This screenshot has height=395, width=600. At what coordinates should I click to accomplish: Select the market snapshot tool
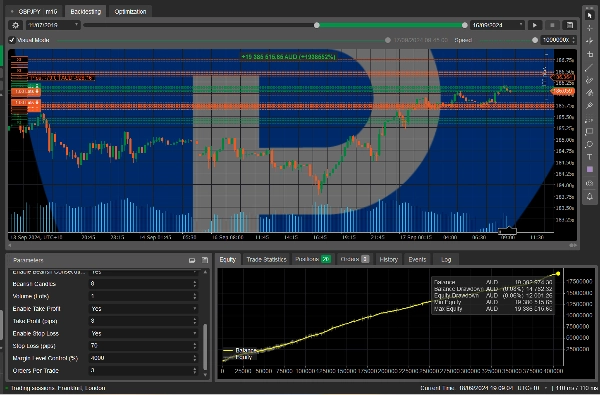click(590, 41)
